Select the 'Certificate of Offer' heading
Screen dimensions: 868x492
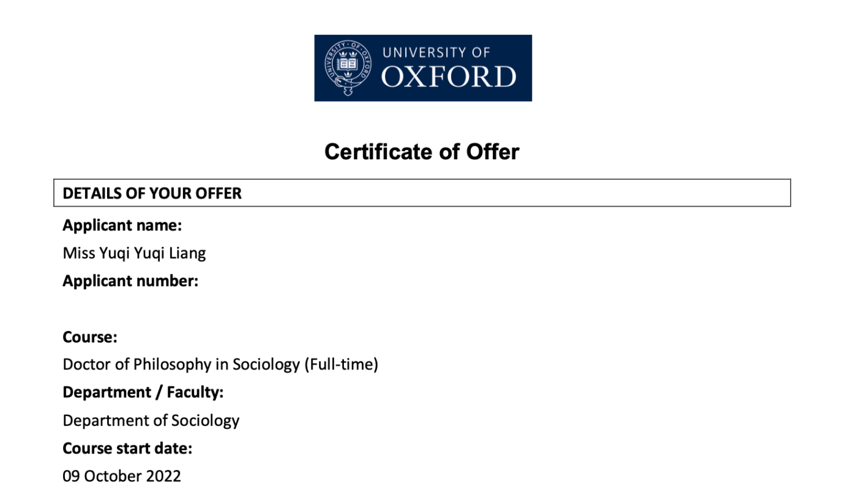point(422,151)
